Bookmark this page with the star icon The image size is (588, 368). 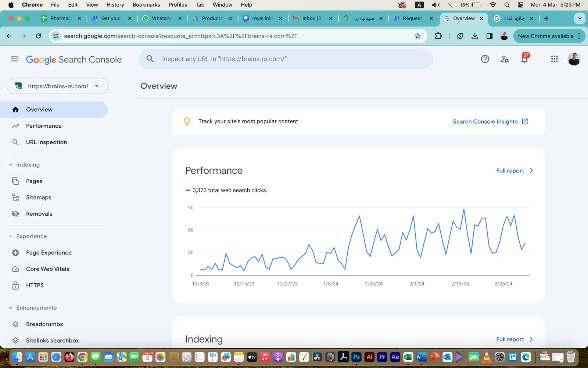click(417, 36)
